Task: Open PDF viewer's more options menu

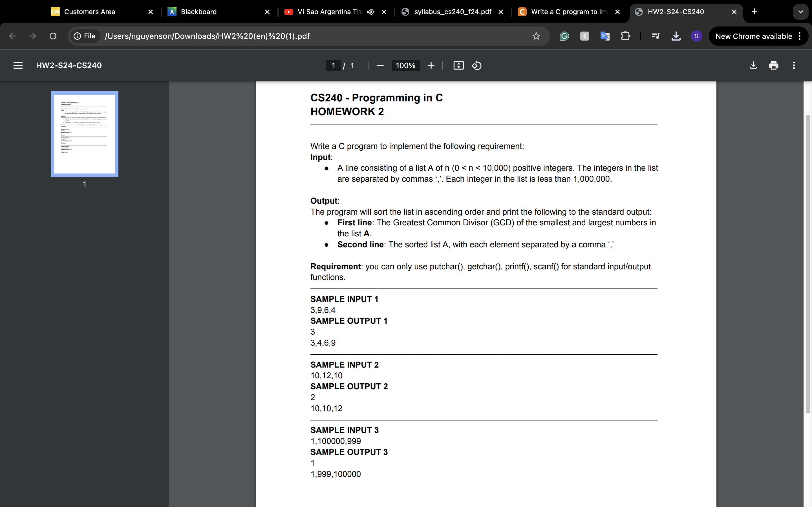Action: (x=794, y=65)
